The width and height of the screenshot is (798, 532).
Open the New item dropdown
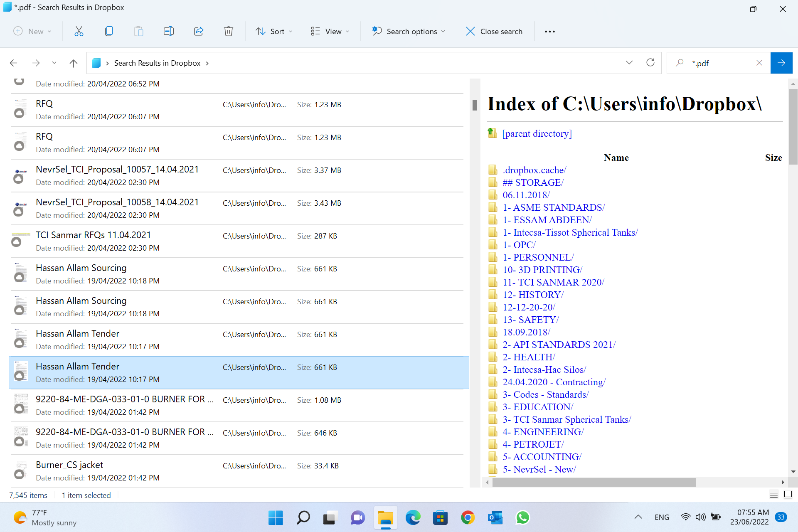(x=32, y=32)
